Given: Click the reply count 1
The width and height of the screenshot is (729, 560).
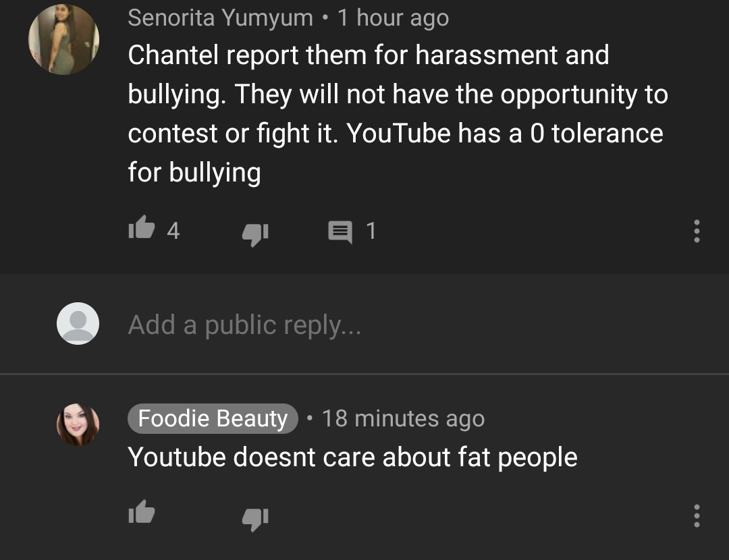Looking at the screenshot, I should pyautogui.click(x=371, y=231).
